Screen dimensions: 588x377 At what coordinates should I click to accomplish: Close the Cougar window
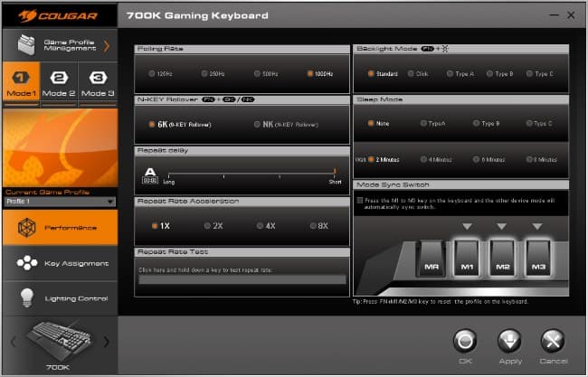click(x=571, y=15)
